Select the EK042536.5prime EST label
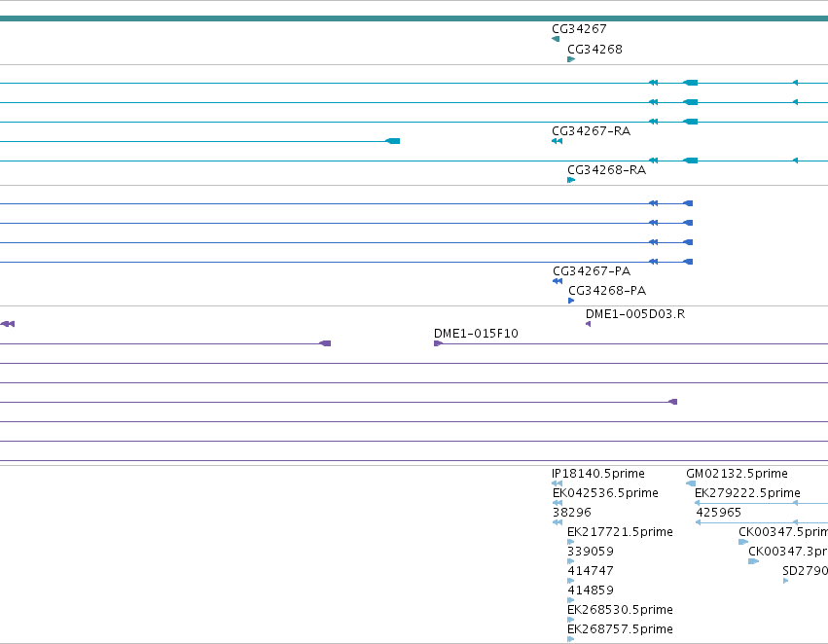The height and width of the screenshot is (644, 828). [x=605, y=493]
